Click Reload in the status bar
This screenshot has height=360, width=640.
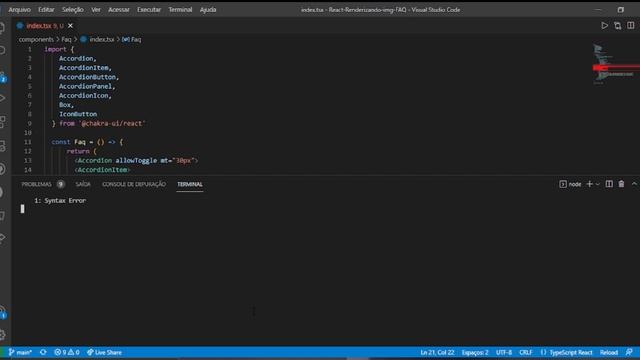[609, 352]
